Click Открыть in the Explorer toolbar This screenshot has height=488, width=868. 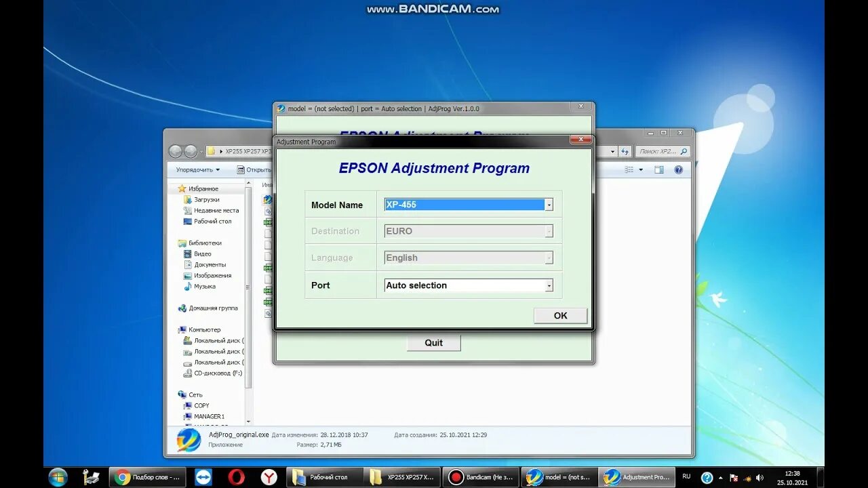pyautogui.click(x=254, y=170)
